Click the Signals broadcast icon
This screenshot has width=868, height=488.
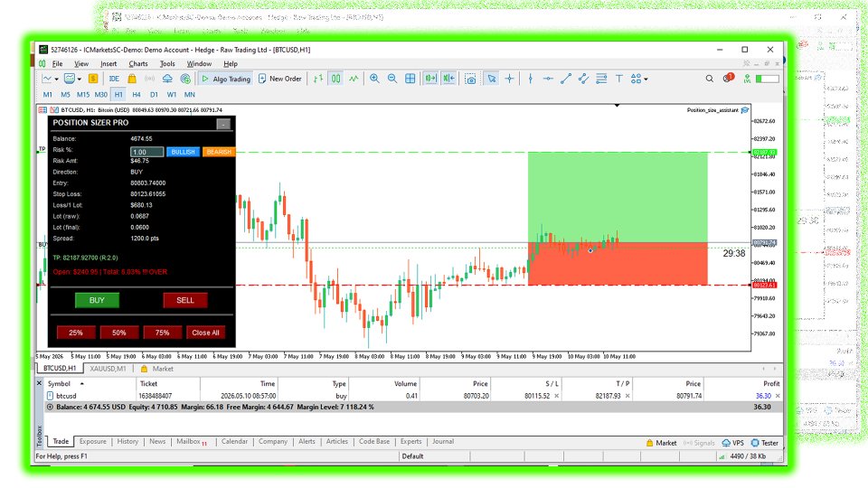149,79
